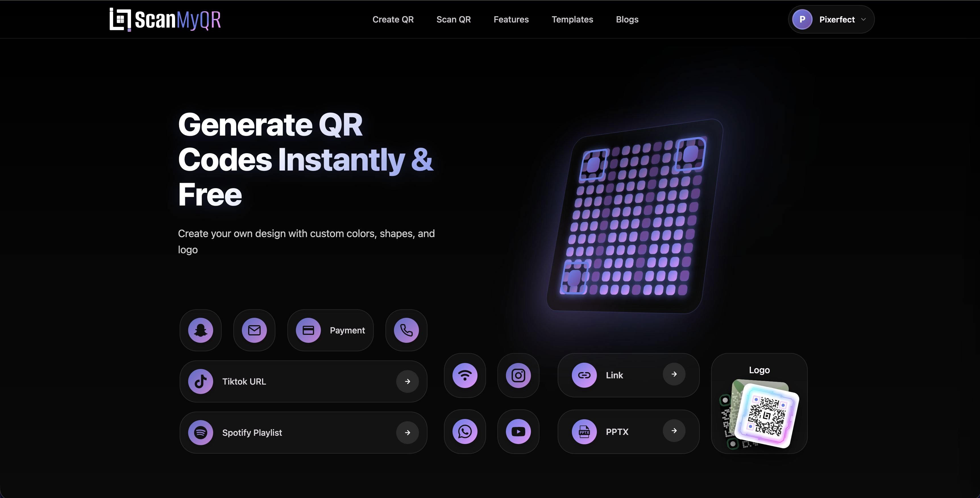Switch to the Templates menu item
This screenshot has height=498, width=980.
[572, 19]
